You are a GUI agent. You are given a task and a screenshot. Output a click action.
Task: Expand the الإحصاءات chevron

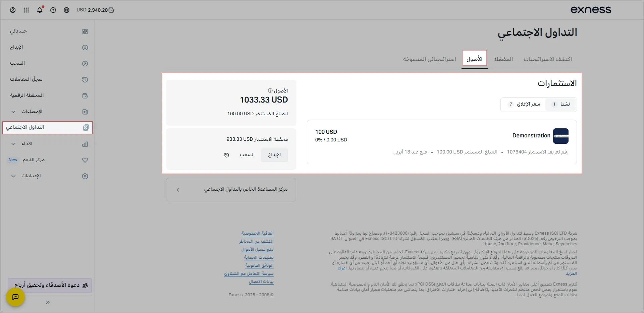coord(13,112)
